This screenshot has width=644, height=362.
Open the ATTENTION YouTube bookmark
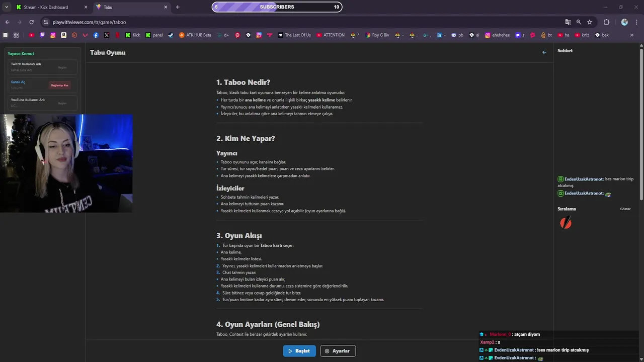(x=331, y=35)
